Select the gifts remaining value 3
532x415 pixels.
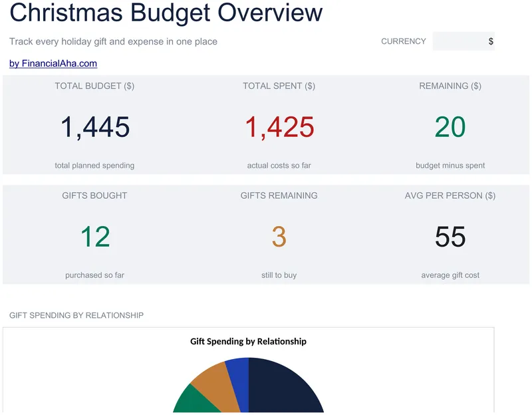pos(279,237)
